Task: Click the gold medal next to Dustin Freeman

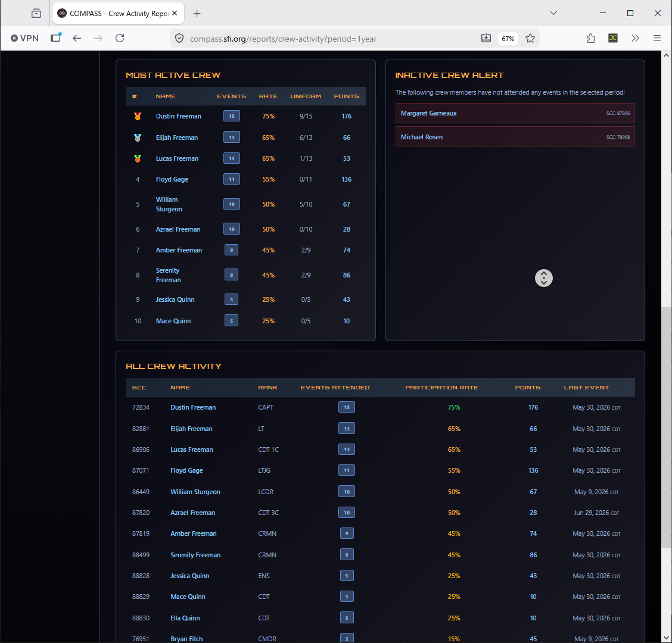Action: click(138, 116)
